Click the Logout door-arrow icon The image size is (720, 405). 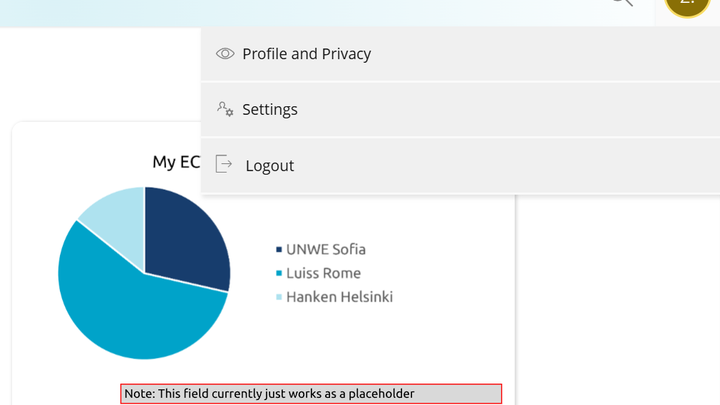coord(225,165)
